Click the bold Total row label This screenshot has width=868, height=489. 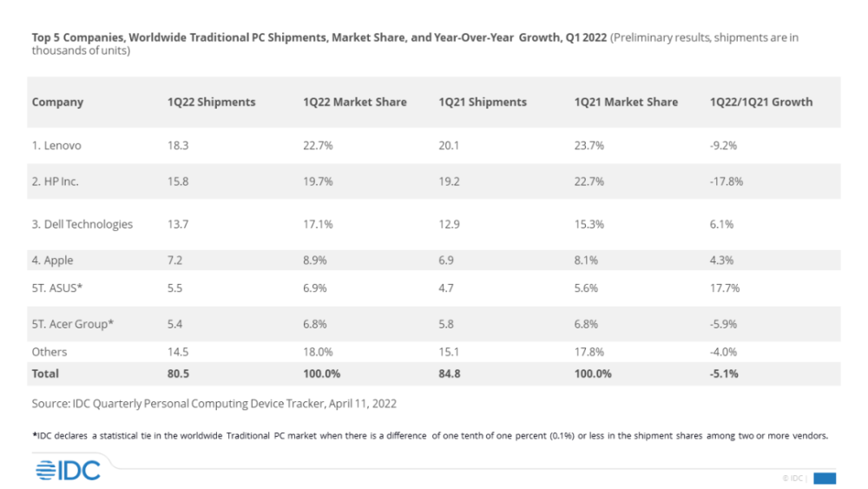(45, 373)
